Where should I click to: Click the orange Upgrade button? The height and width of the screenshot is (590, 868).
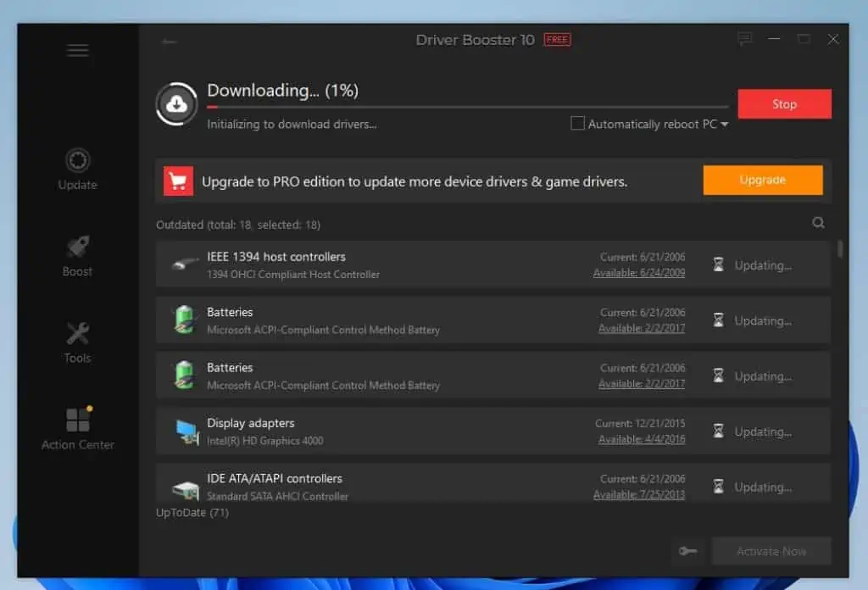(762, 180)
